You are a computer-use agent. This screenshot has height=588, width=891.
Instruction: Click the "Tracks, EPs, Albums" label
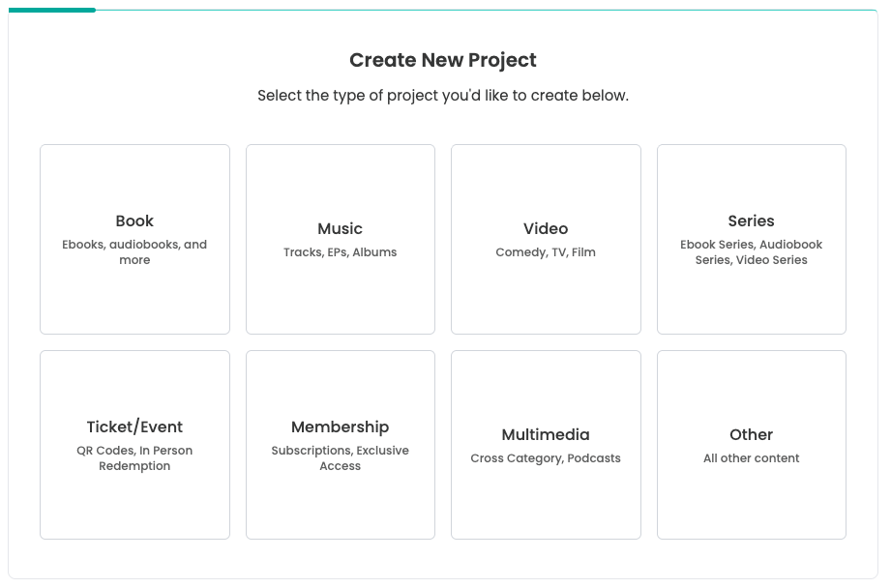340,252
